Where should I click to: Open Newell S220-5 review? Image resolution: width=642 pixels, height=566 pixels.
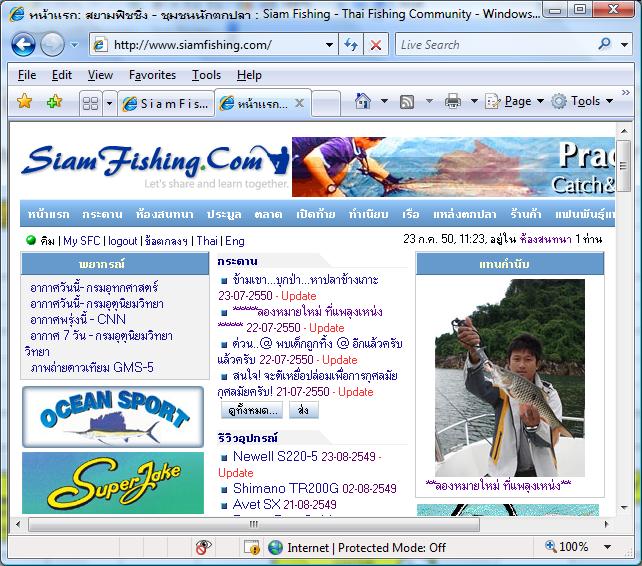click(x=275, y=456)
